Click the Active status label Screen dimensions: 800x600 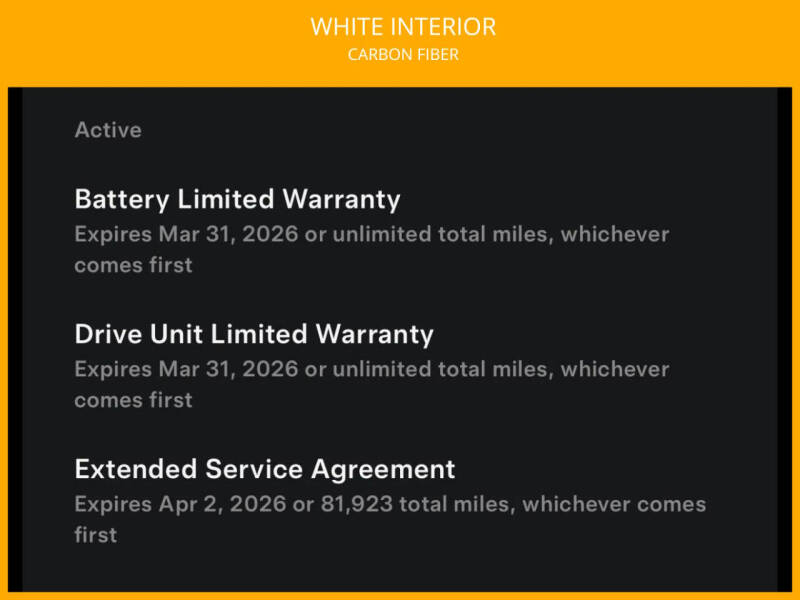coord(108,130)
